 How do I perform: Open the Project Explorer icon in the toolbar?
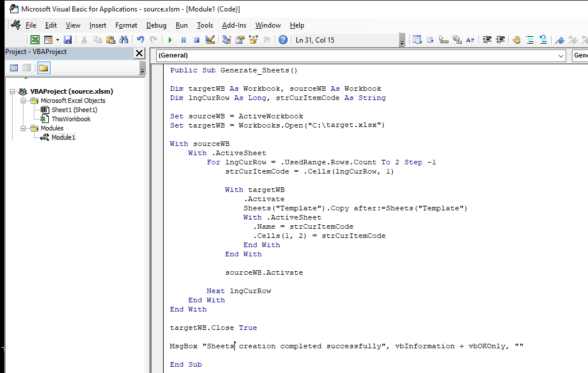coord(226,40)
